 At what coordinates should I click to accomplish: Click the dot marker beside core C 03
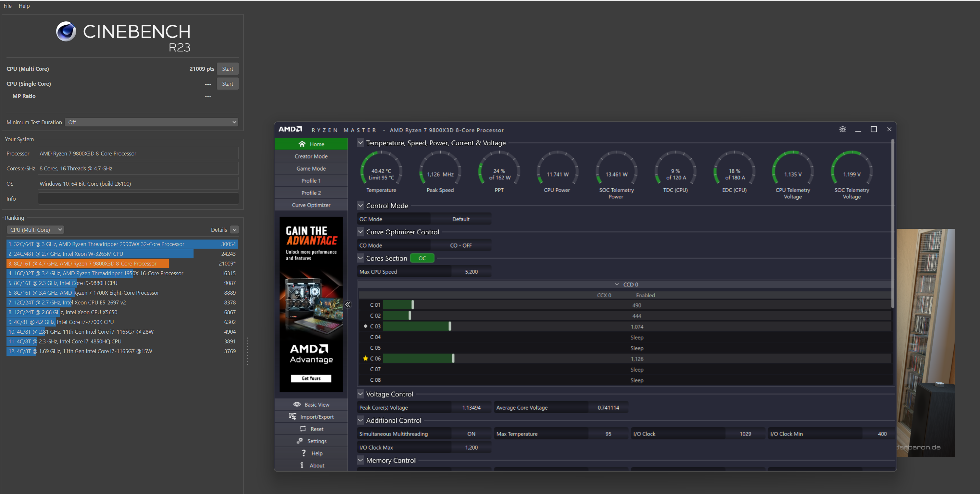click(366, 326)
